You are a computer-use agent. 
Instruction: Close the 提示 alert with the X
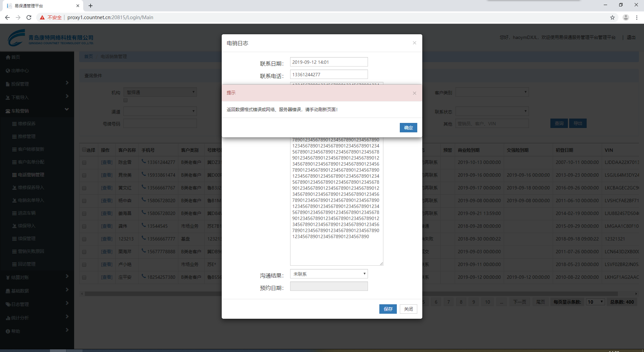tap(415, 93)
